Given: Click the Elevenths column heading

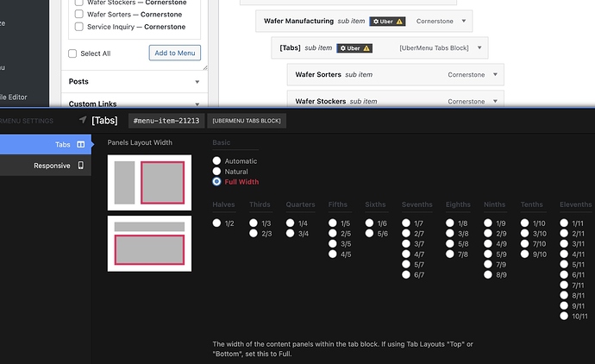Looking at the screenshot, I should pyautogui.click(x=575, y=204).
